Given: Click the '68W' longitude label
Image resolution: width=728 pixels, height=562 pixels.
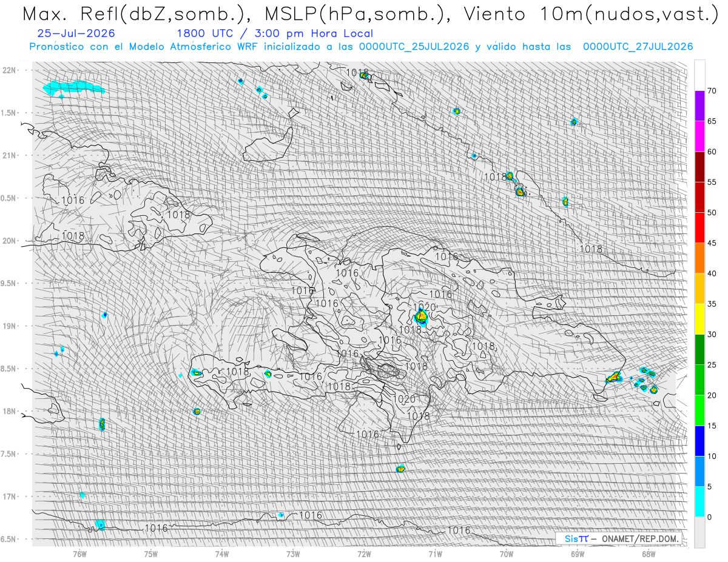Looking at the screenshot, I should pos(649,554).
